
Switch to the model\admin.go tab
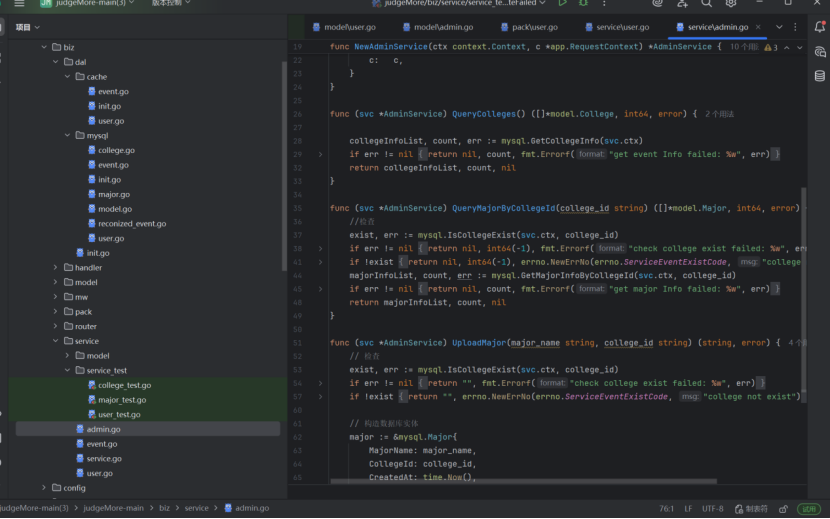(x=438, y=27)
